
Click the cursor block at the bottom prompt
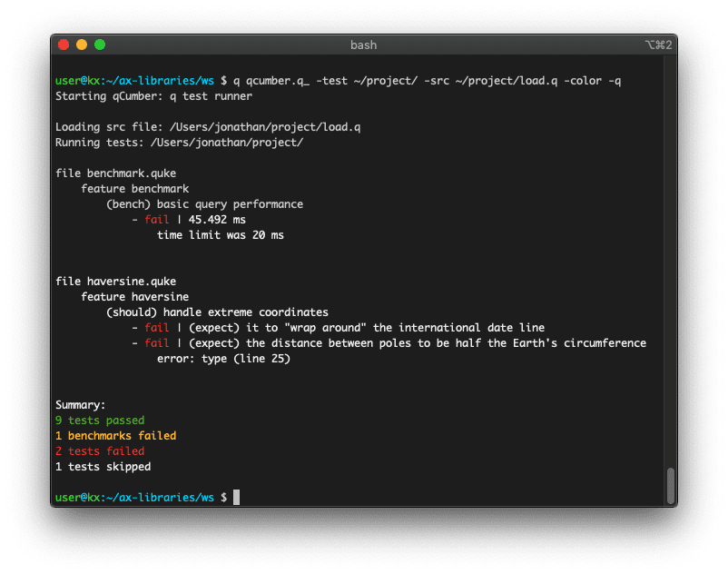236,497
